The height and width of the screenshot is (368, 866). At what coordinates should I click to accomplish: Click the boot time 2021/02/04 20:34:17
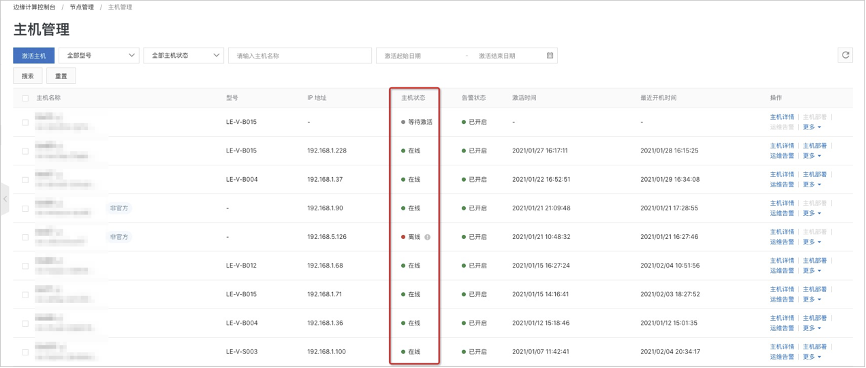(670, 352)
